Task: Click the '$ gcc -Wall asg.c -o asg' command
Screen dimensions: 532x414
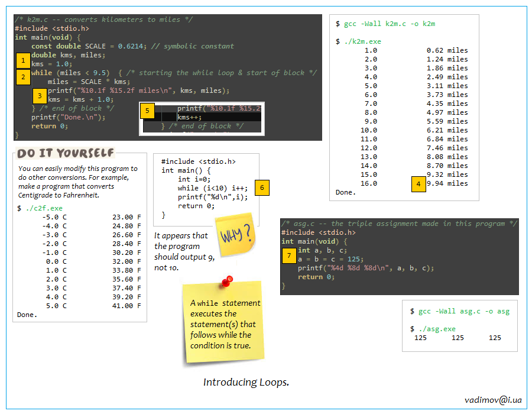Action: 460,311
